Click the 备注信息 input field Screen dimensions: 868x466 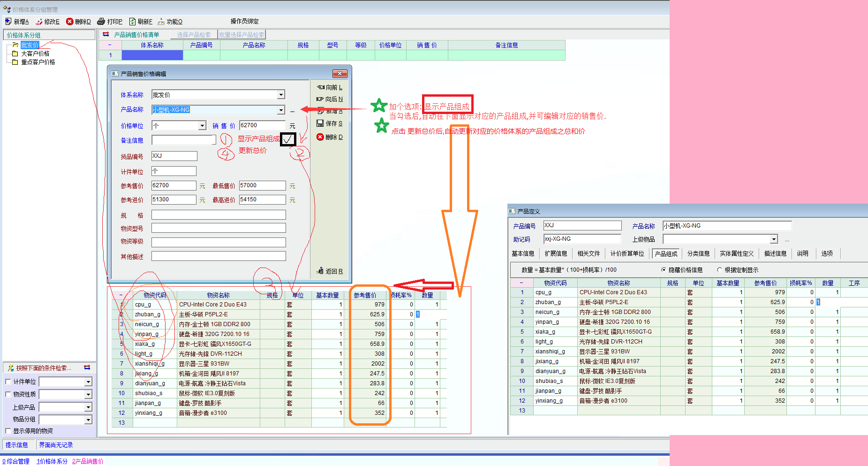(x=183, y=140)
